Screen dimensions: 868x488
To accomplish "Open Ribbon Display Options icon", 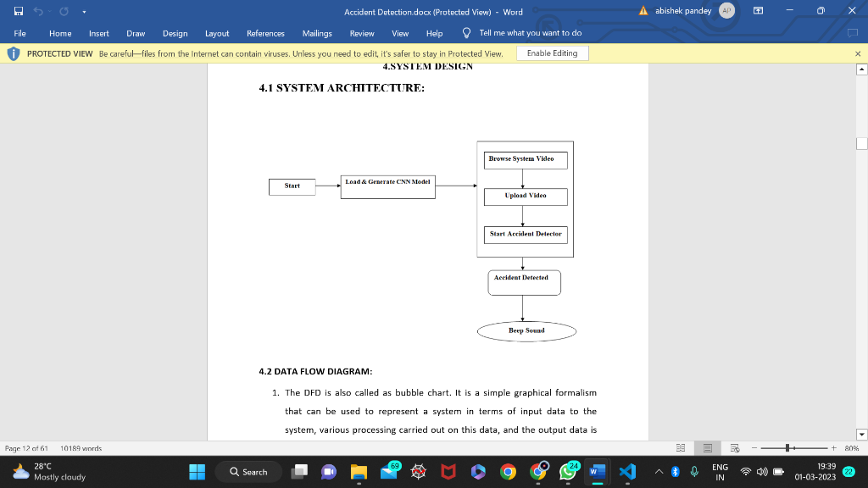I will [758, 10].
